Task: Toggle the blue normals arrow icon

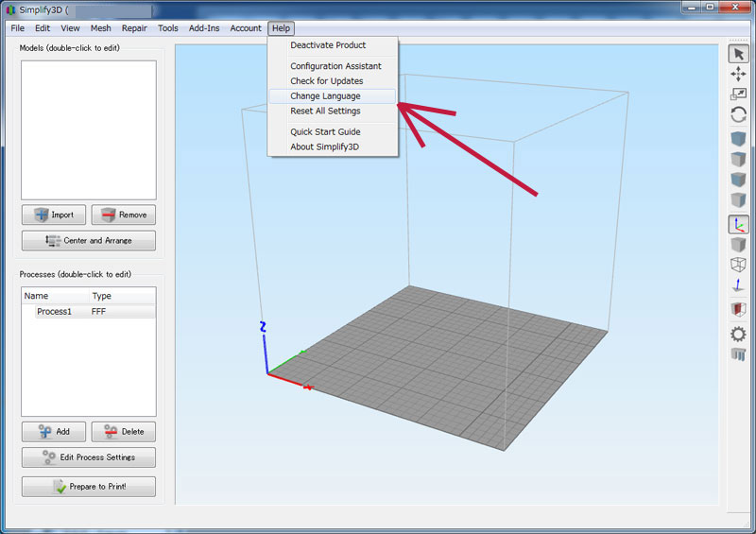Action: pos(738,285)
